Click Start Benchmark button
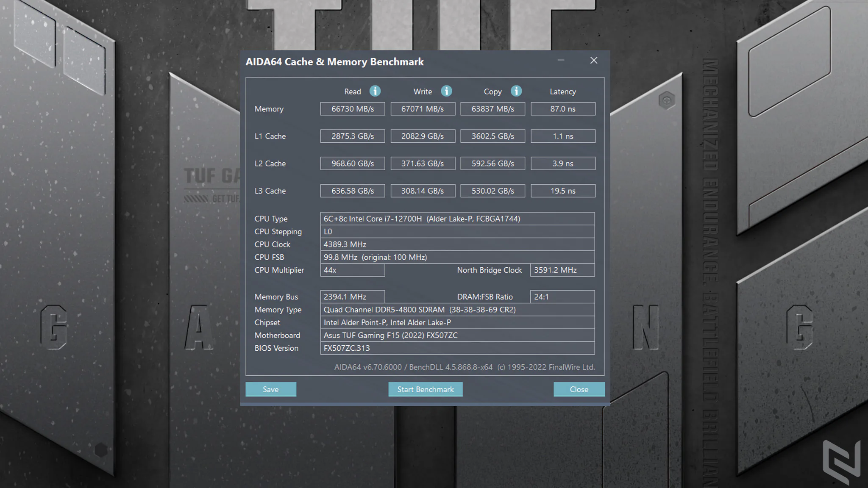 click(426, 389)
